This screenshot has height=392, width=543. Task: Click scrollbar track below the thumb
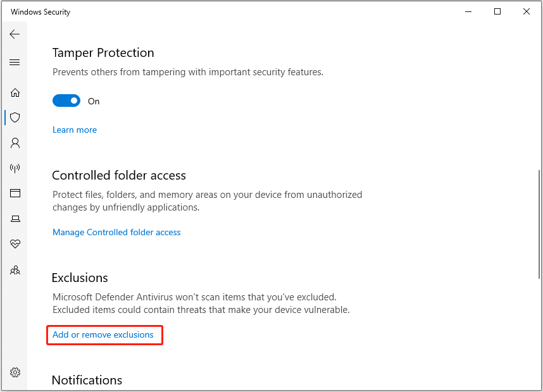click(539, 329)
